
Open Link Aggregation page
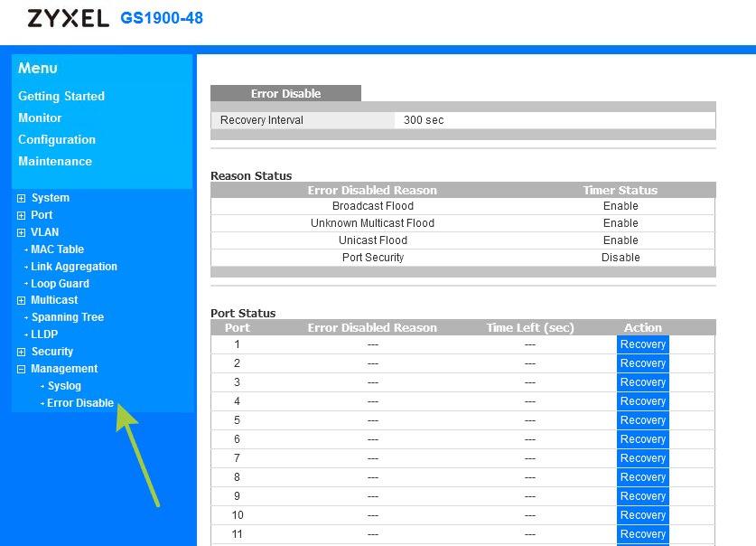coord(74,267)
